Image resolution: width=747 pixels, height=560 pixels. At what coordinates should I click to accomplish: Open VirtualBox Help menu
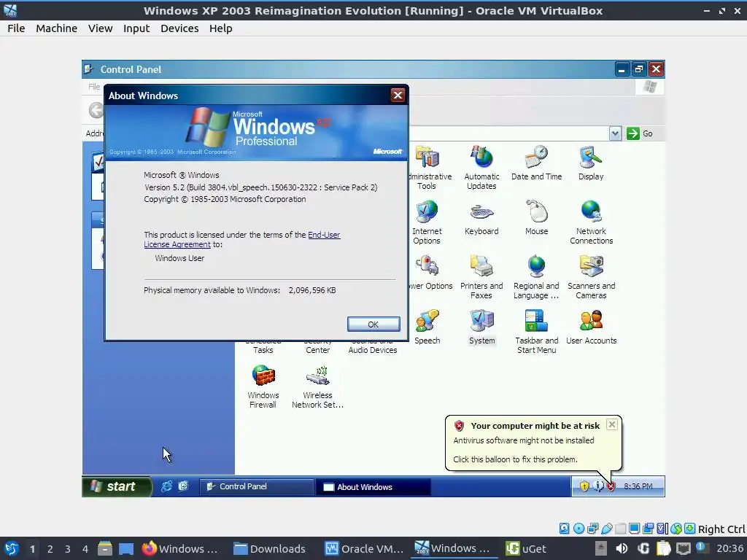click(x=220, y=28)
